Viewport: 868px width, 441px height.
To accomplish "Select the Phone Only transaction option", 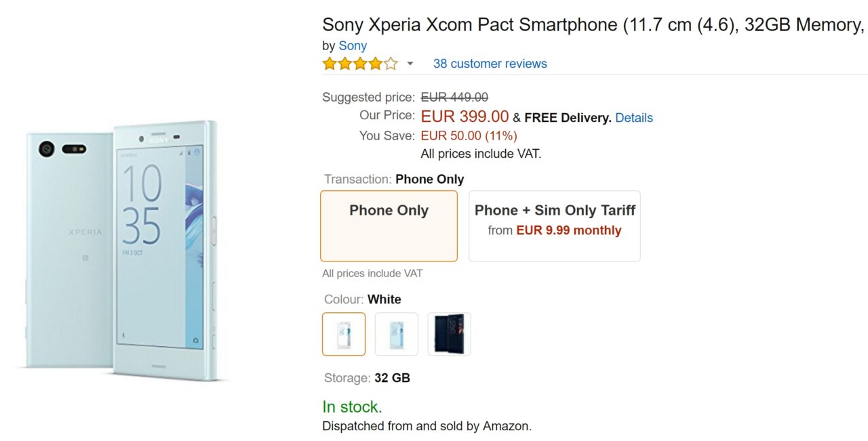I will click(389, 226).
